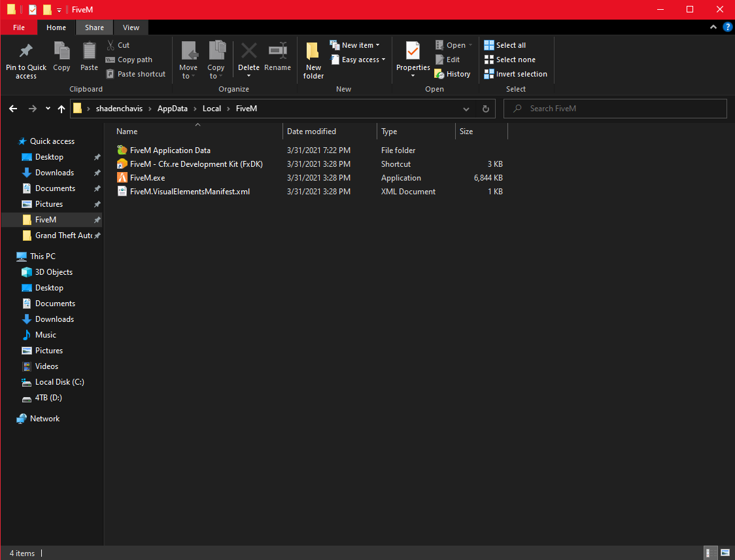
Task: Click the Pin to Quick access icon
Action: tap(26, 51)
